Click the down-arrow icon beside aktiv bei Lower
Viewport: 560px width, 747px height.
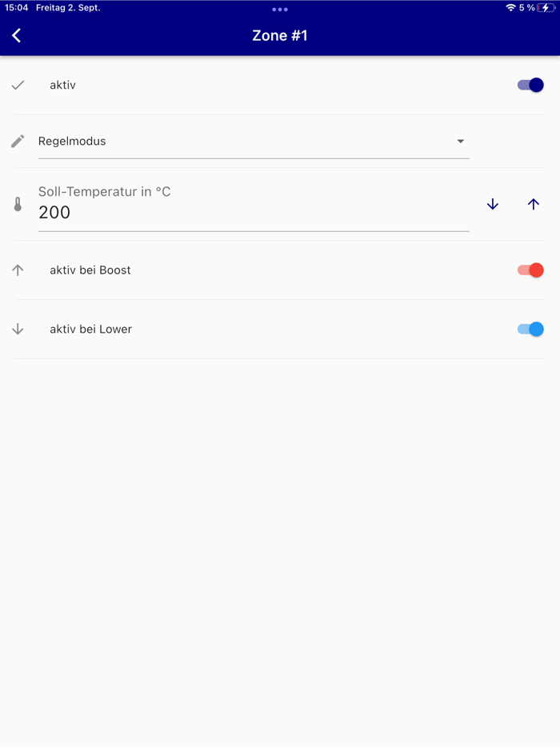pyautogui.click(x=18, y=330)
